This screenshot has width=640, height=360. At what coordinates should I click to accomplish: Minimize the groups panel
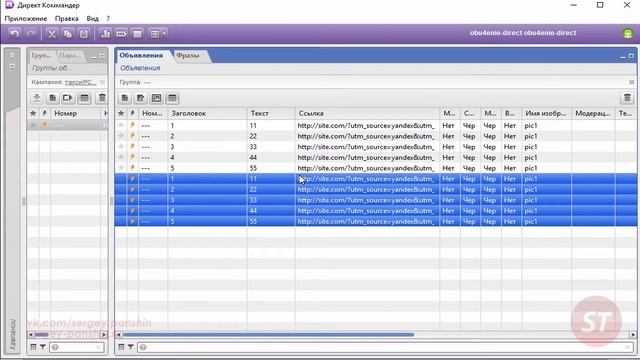click(94, 56)
